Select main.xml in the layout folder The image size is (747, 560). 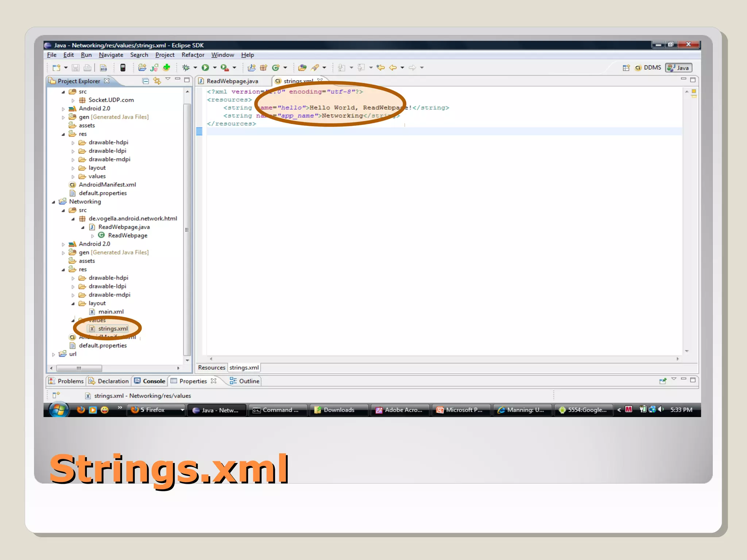coord(111,312)
